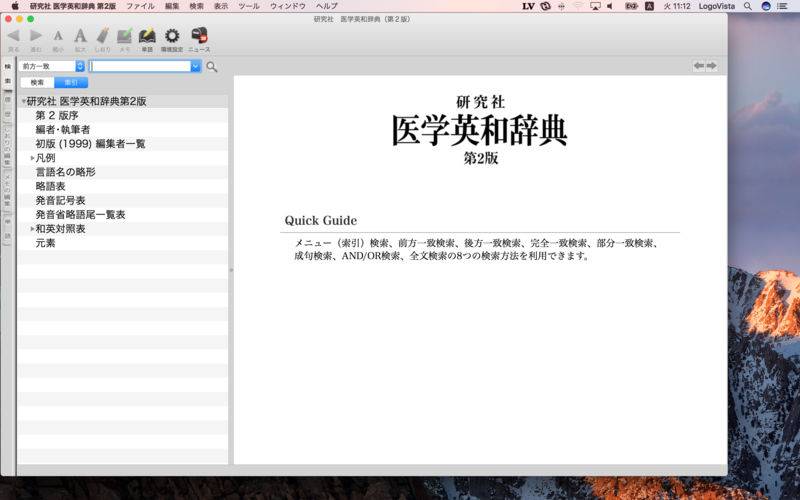This screenshot has height=500, width=800.
Task: Add a bookmark with the しおり icon
Action: 103,36
